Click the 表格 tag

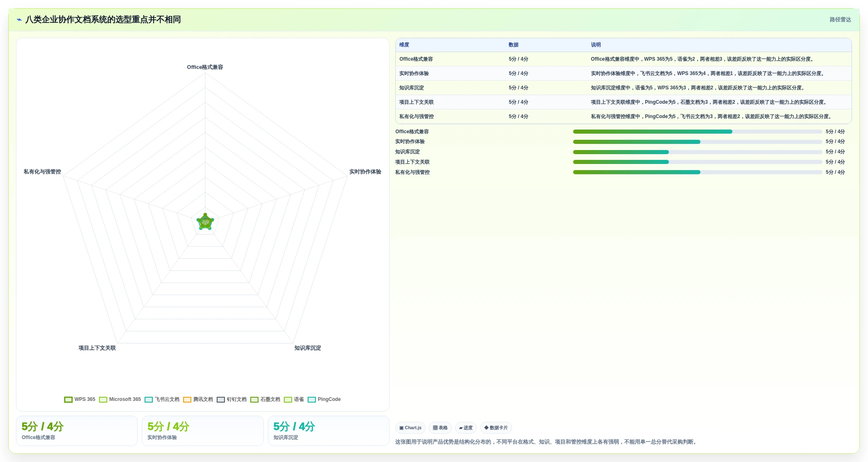[440, 428]
